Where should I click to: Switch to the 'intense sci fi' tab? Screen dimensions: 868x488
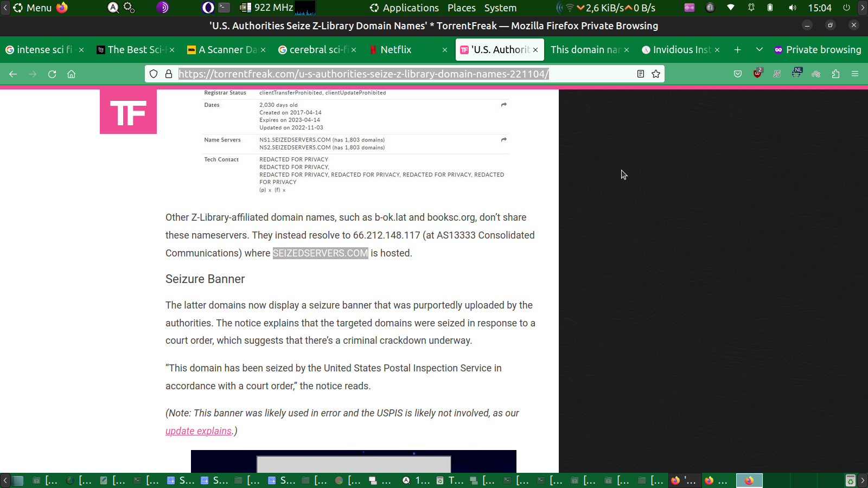click(x=44, y=50)
